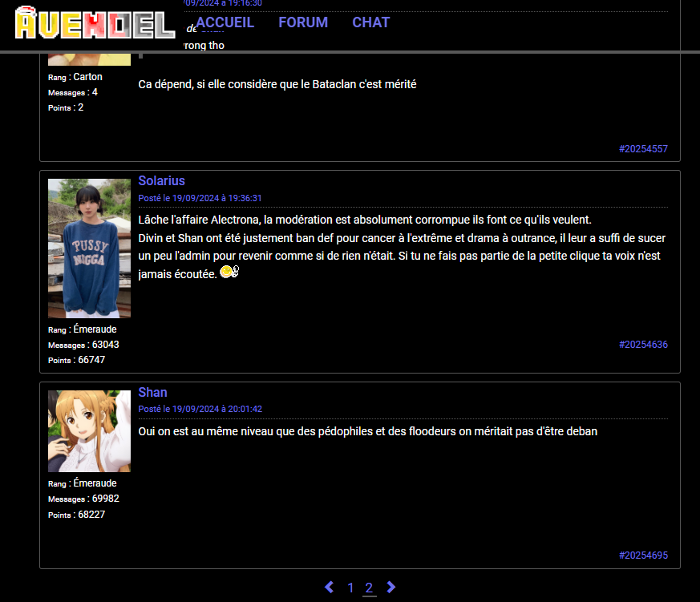Go to next page arrow
The width and height of the screenshot is (700, 602).
[x=391, y=588]
